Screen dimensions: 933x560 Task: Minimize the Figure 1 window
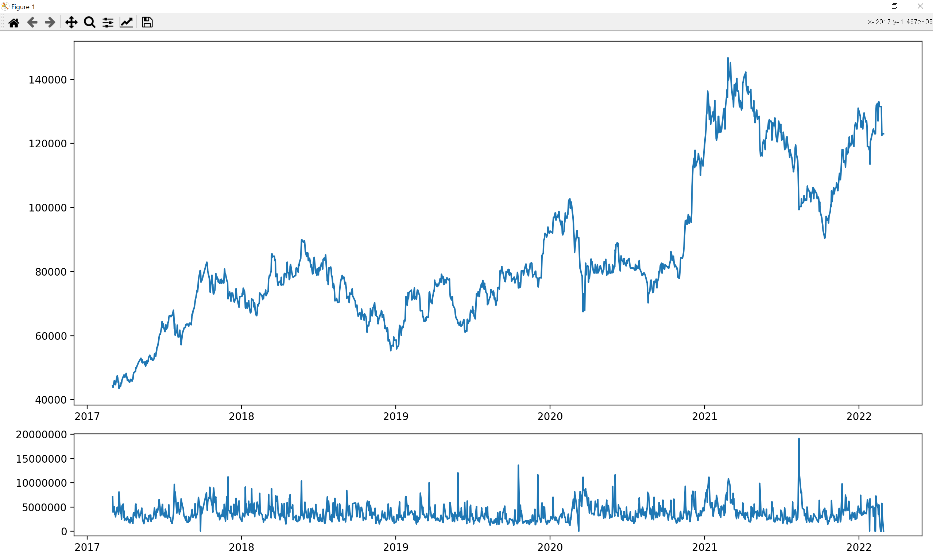(x=869, y=7)
